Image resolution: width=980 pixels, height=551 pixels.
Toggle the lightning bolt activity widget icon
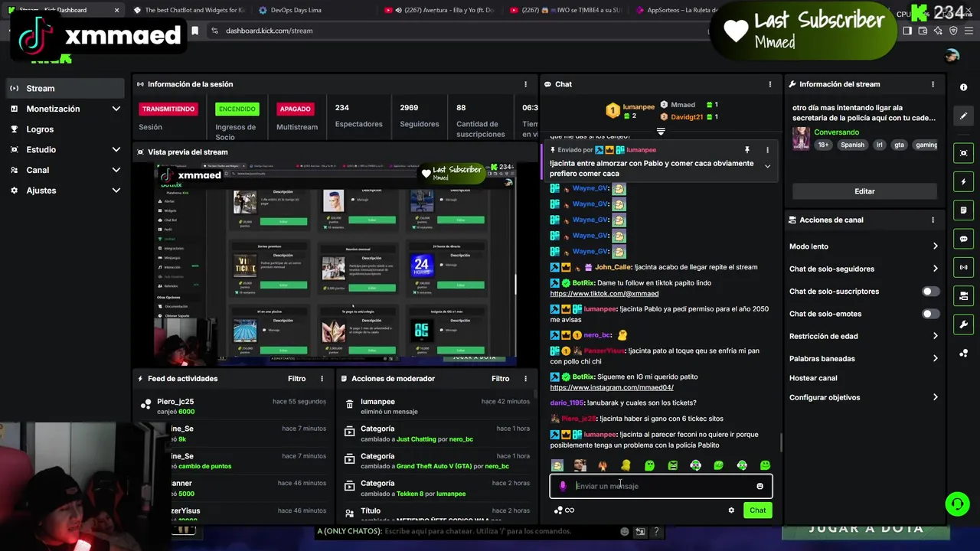963,182
